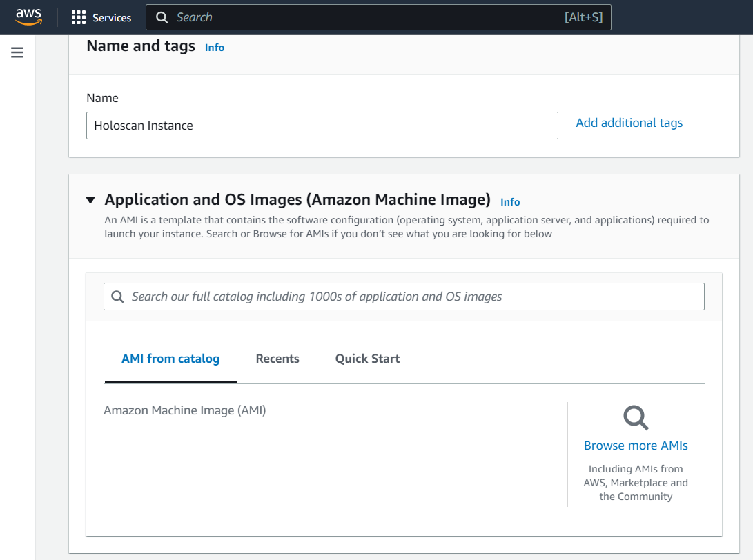The width and height of the screenshot is (753, 560).
Task: Focus the Name field containing Holoscan Instance
Action: point(322,126)
